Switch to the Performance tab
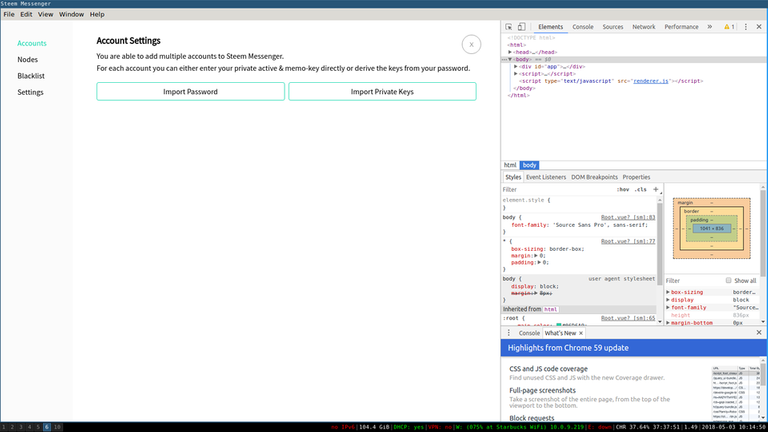 (x=681, y=27)
